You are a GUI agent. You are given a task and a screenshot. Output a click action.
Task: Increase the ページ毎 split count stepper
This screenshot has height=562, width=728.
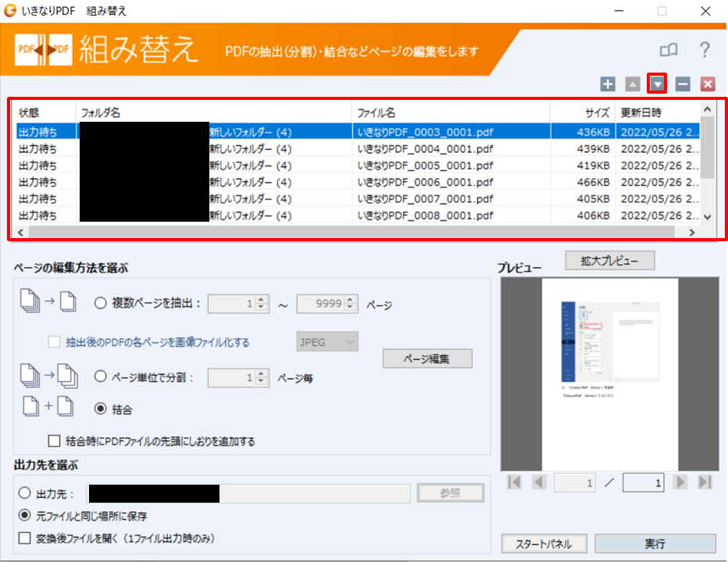coord(262,373)
